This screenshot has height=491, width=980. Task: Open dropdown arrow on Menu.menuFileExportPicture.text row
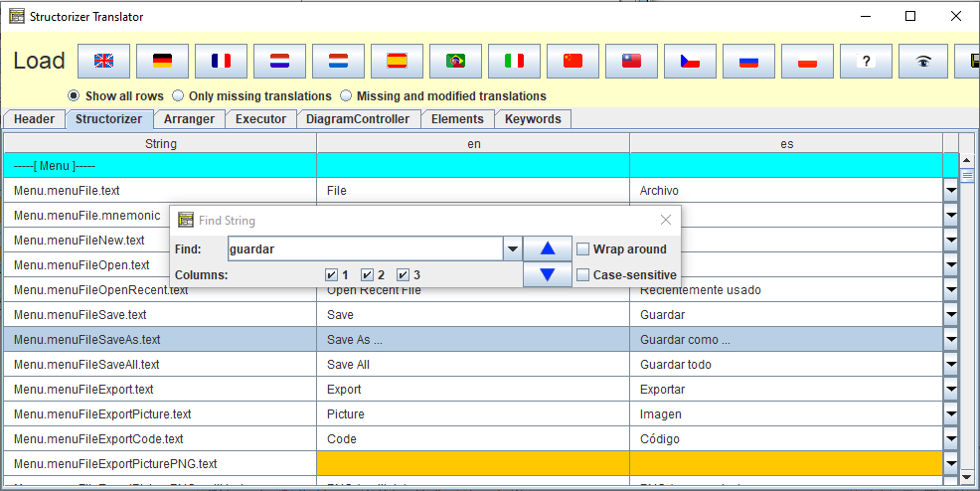pos(950,414)
